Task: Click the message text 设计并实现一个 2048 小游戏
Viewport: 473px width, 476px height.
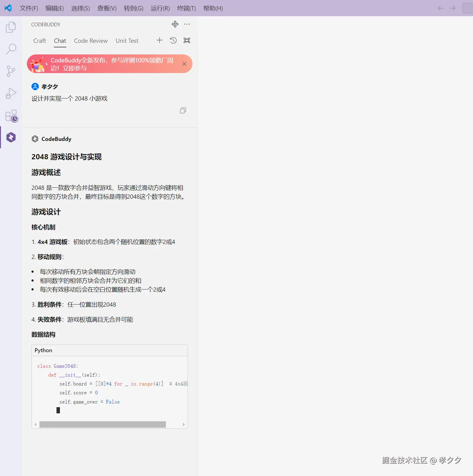Action: coord(69,98)
